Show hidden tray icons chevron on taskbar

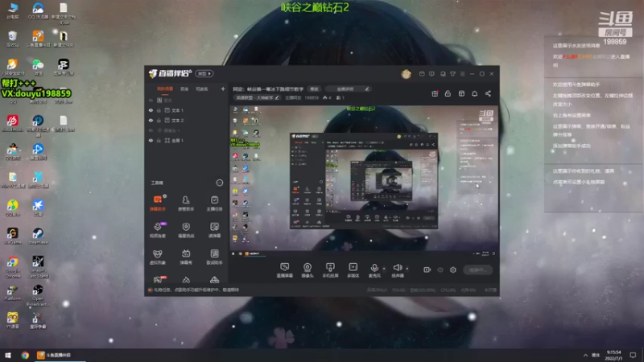(x=585, y=356)
